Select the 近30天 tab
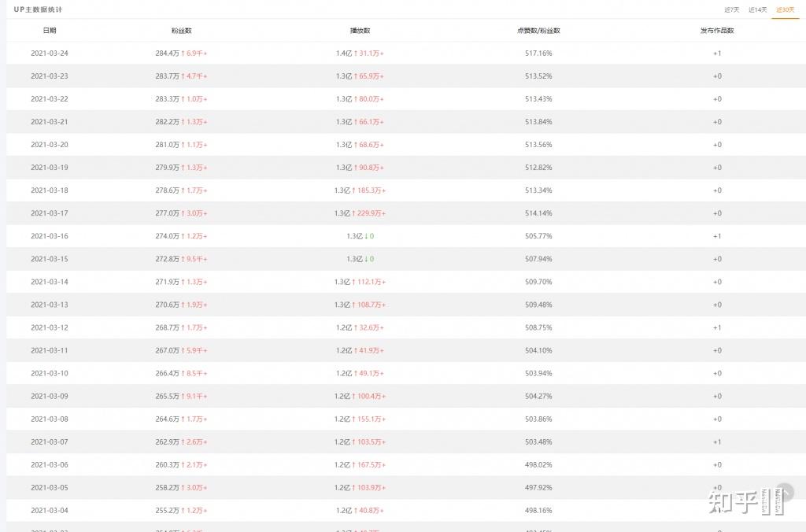Image resolution: width=806 pixels, height=532 pixels. [785, 9]
